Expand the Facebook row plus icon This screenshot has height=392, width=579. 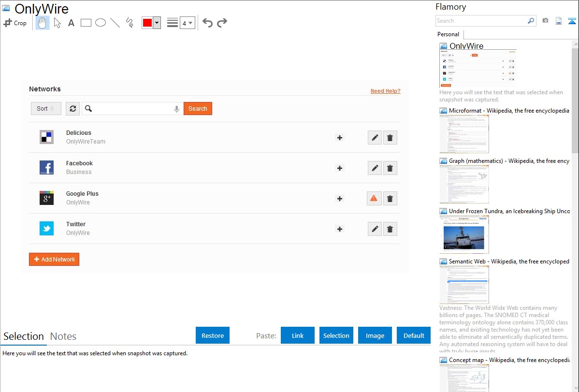[340, 168]
